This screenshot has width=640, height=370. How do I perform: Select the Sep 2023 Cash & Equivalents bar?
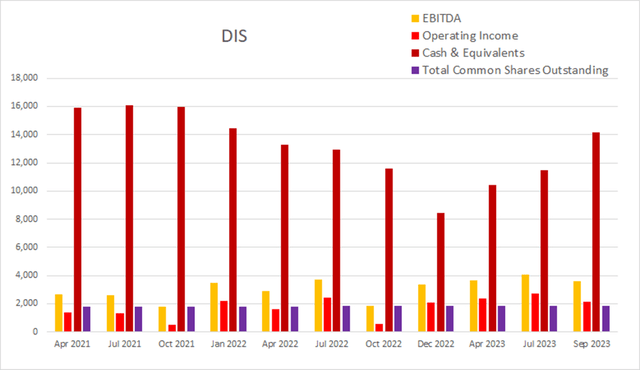tap(596, 232)
